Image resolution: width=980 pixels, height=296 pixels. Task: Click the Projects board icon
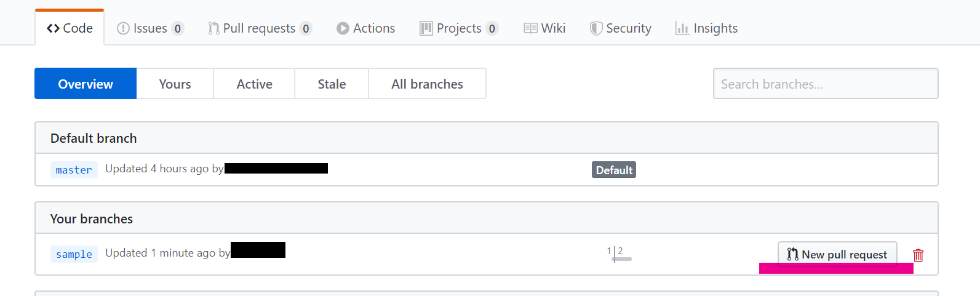click(x=426, y=28)
